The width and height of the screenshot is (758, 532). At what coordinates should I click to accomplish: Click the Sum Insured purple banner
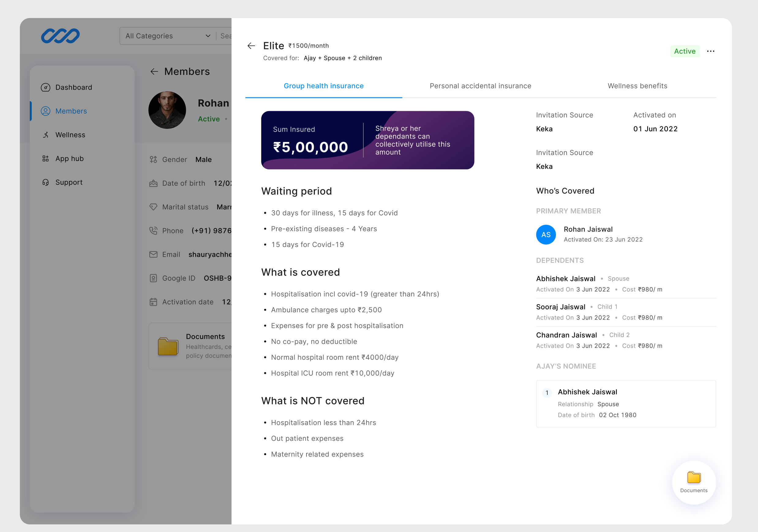coord(367,140)
